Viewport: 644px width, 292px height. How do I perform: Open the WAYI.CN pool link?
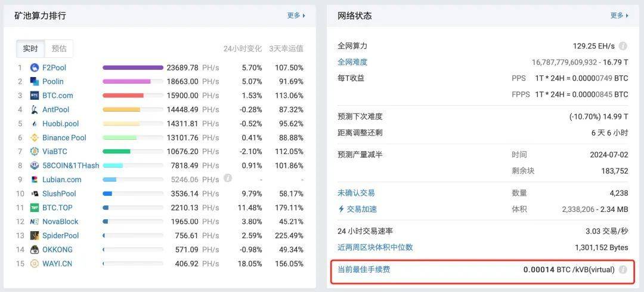[x=57, y=263]
